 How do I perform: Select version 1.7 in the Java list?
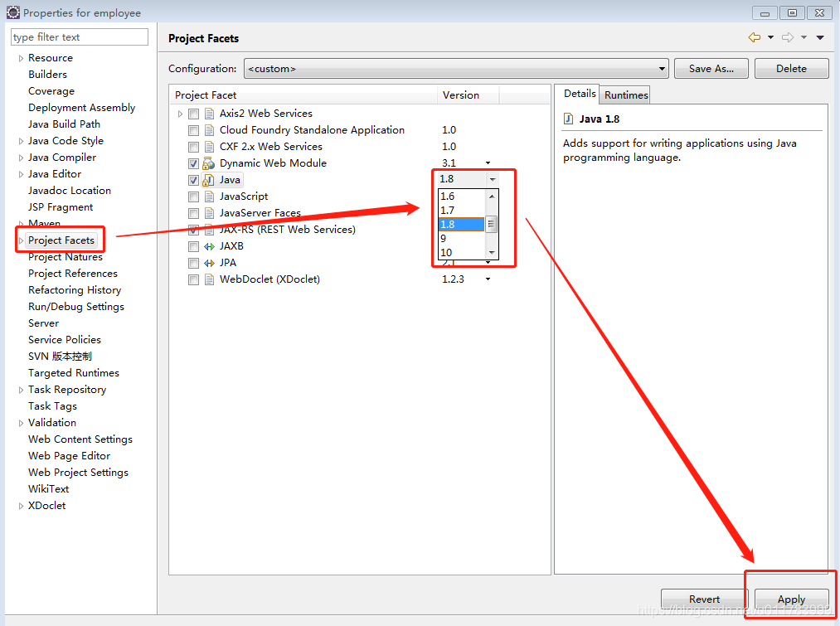click(x=461, y=211)
